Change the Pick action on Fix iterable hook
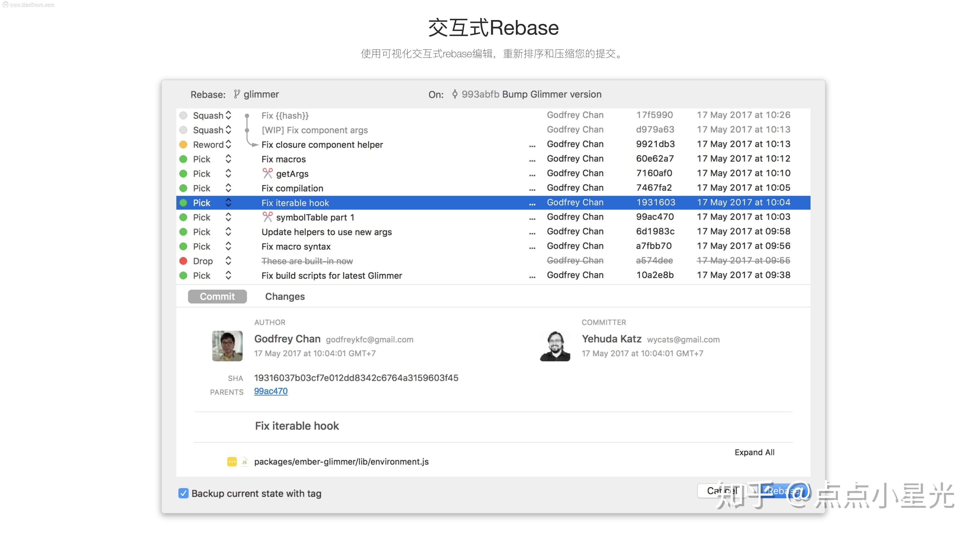 click(229, 203)
